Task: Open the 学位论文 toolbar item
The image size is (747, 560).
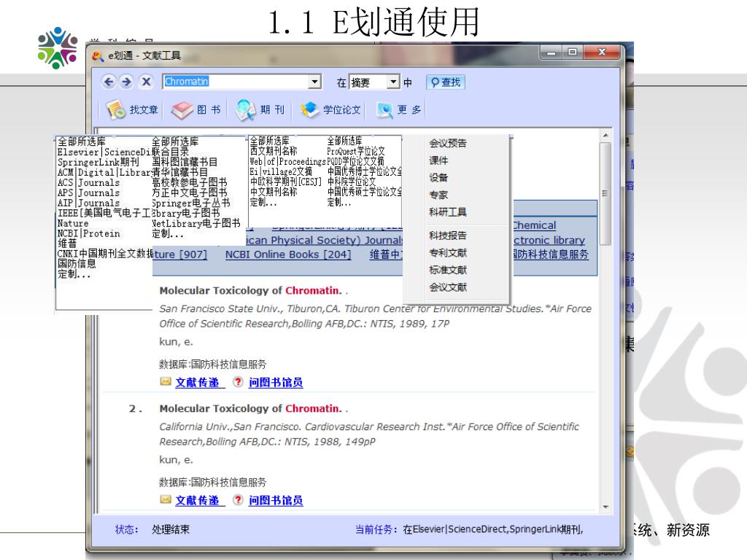Action: point(330,109)
